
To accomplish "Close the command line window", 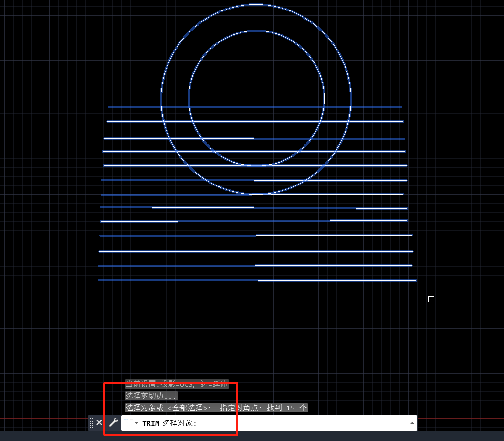I will [99, 423].
